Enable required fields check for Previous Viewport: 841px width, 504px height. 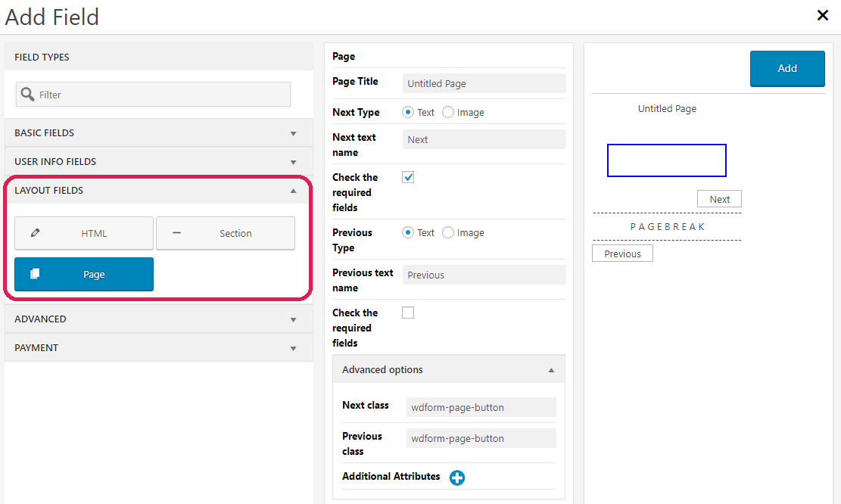[x=407, y=312]
